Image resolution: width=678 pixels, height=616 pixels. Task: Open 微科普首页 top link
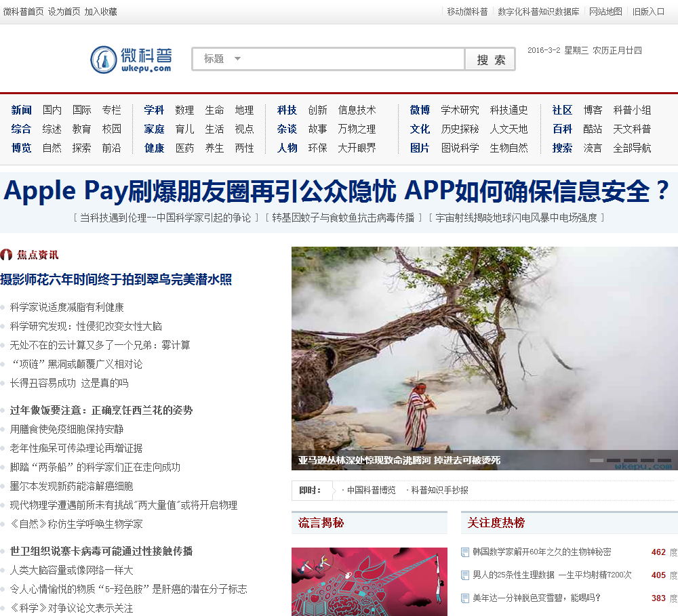[x=23, y=12]
